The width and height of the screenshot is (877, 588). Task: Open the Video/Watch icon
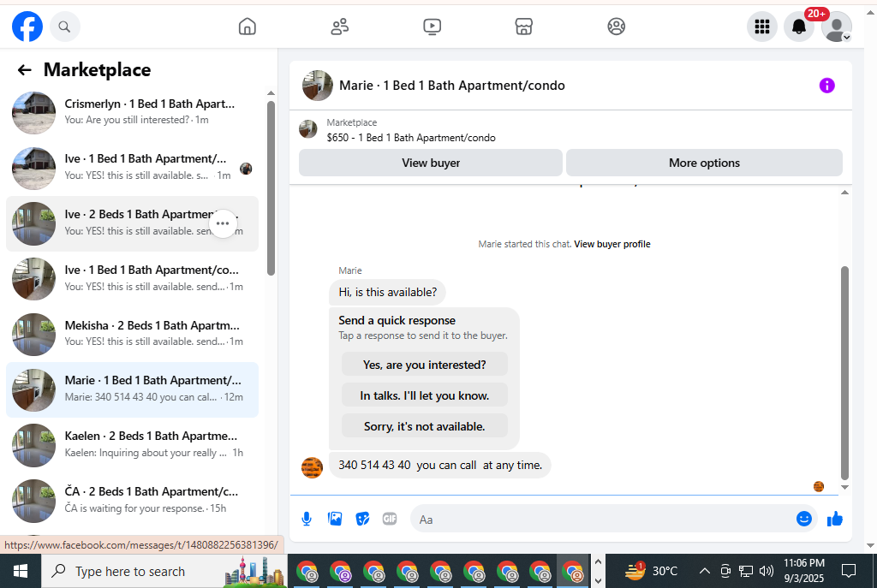pos(432,27)
